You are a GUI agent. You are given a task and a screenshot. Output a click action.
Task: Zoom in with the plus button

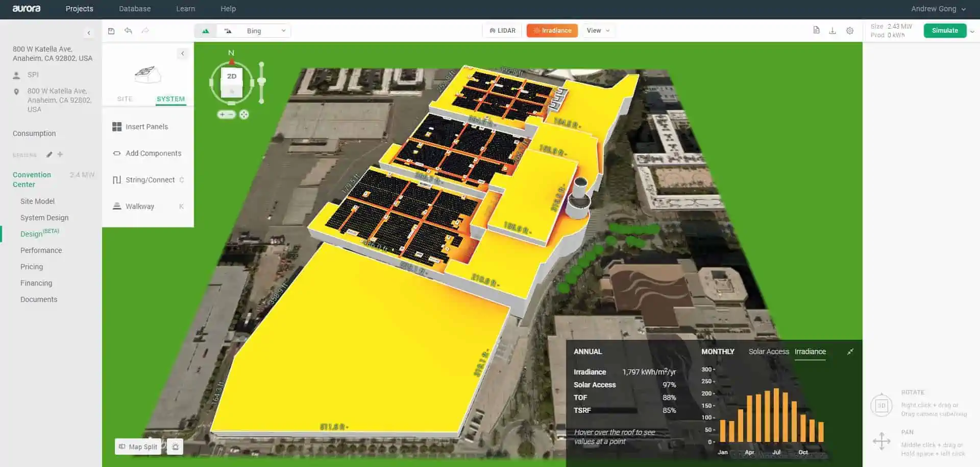point(222,114)
